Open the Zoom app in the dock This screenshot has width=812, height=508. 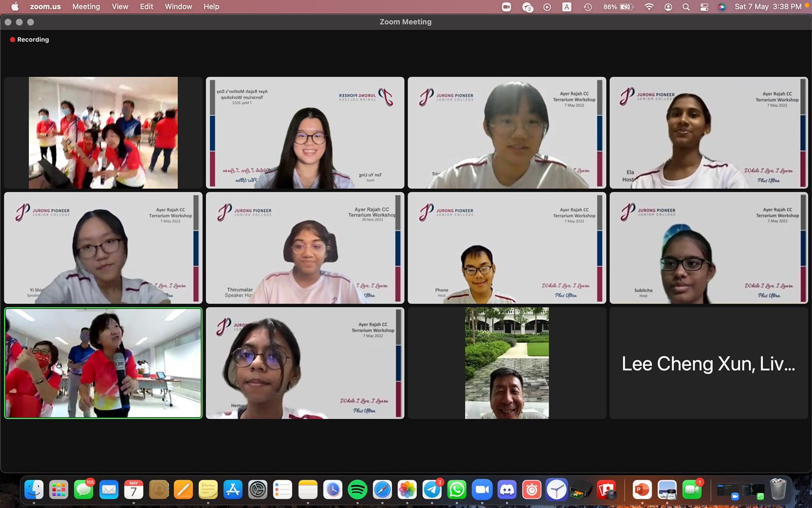482,490
